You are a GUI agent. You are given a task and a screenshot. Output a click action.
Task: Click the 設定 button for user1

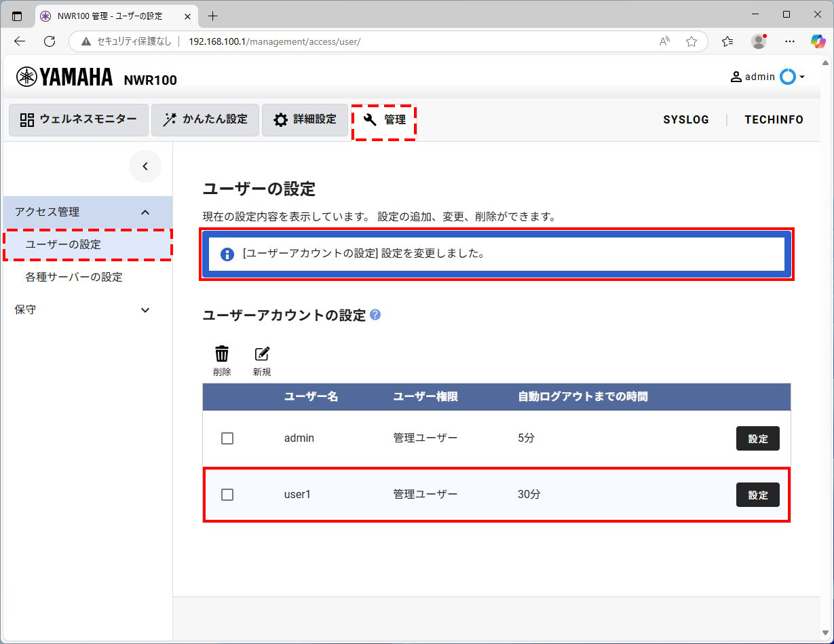click(757, 495)
